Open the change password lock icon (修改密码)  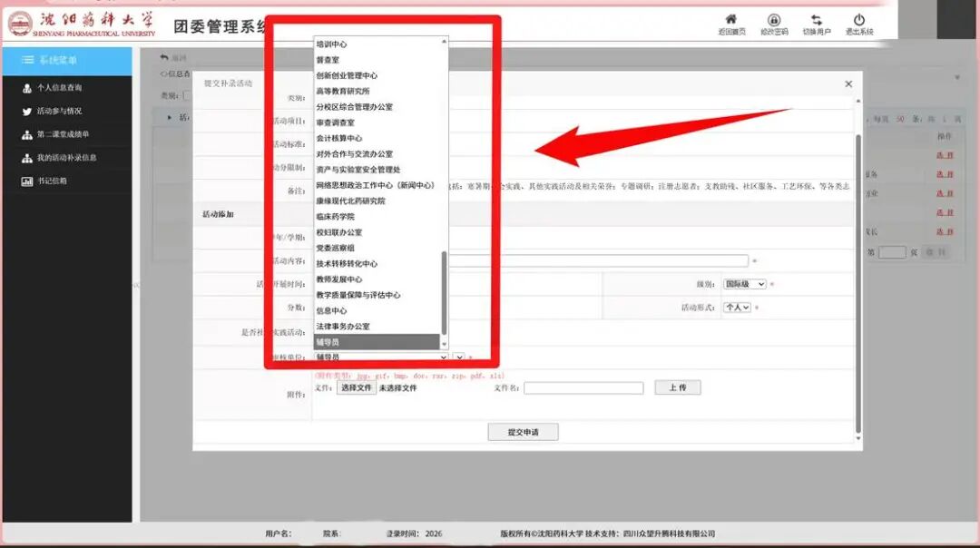(774, 20)
